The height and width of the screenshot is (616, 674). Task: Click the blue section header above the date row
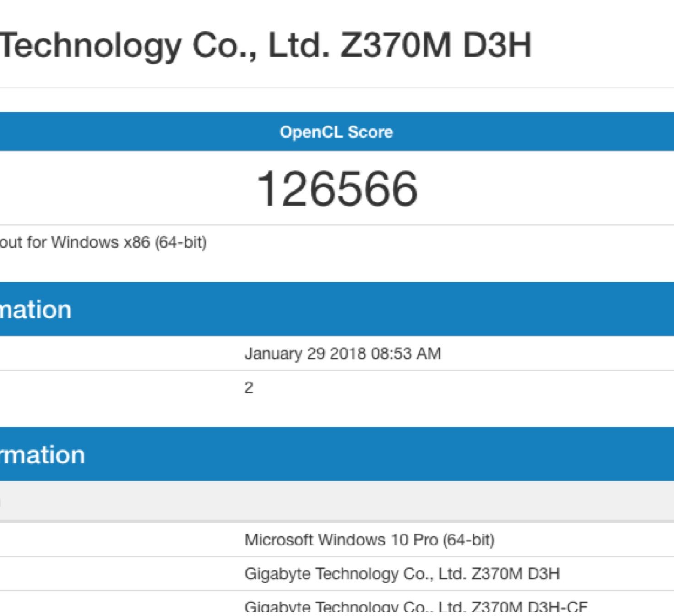coord(337,309)
